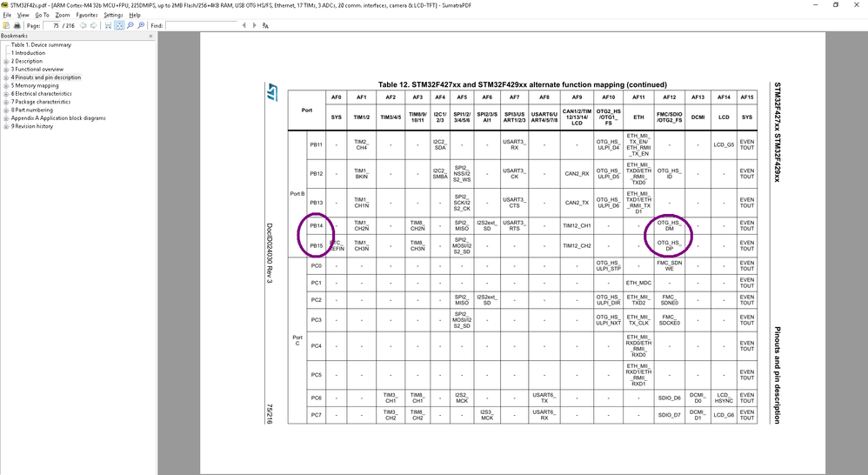Click the ST logo on page

pos(272,92)
